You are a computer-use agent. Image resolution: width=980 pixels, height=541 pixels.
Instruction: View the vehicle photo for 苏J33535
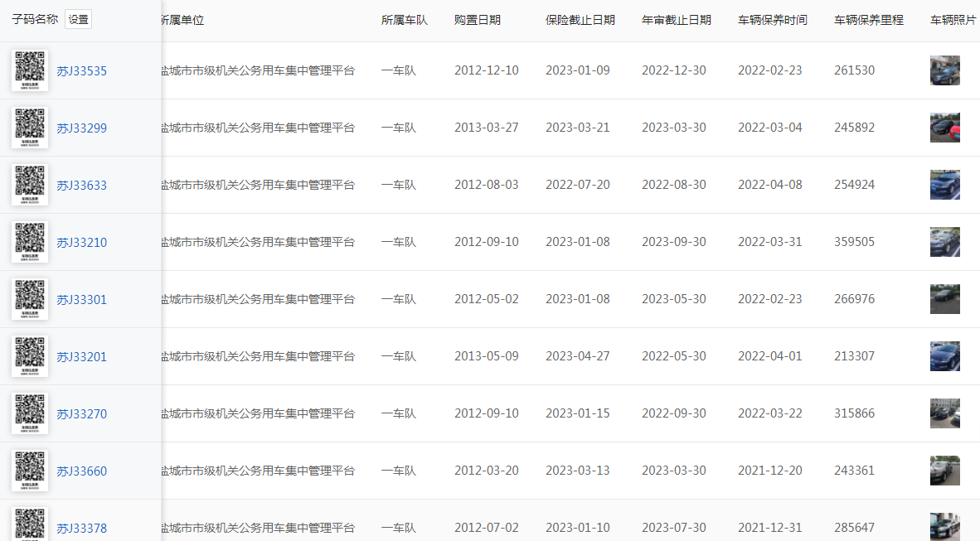pyautogui.click(x=944, y=70)
